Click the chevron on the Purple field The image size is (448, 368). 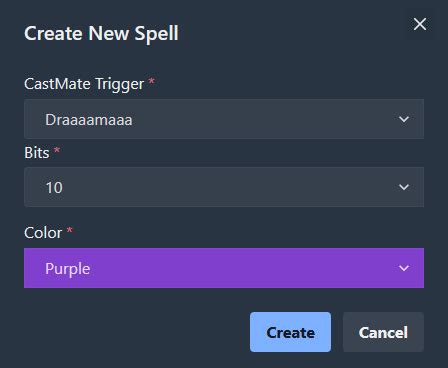pos(404,268)
